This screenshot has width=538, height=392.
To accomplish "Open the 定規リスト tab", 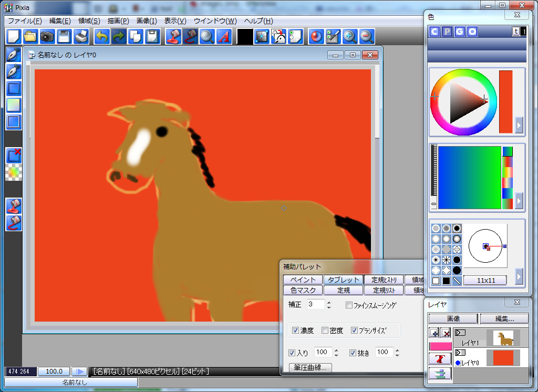I will pos(384,291).
